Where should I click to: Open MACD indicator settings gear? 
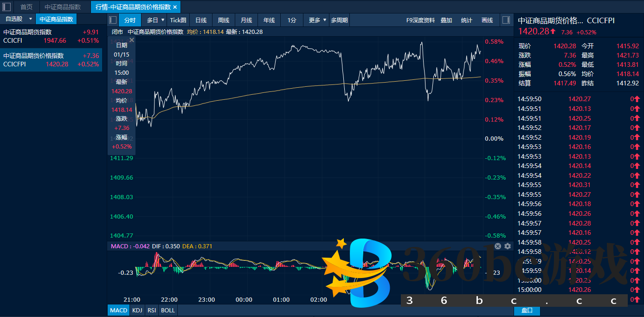pyautogui.click(x=507, y=246)
